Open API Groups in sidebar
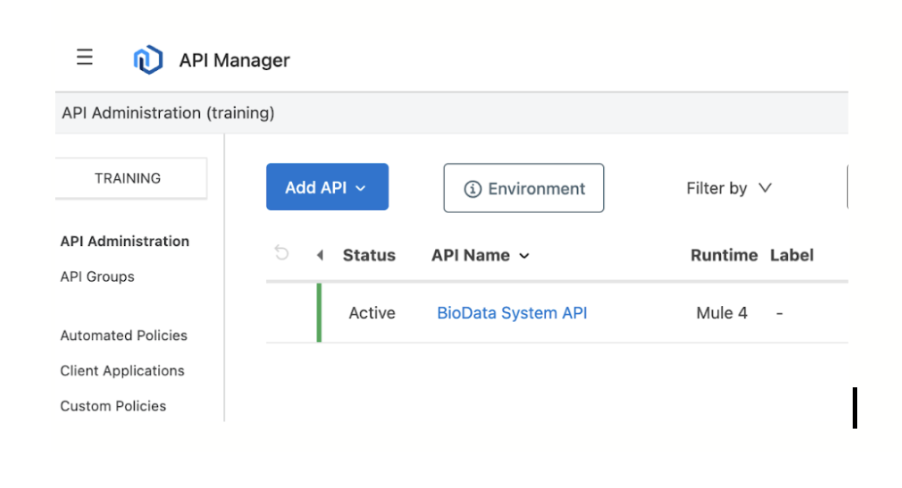This screenshot has height=488, width=902. click(97, 277)
